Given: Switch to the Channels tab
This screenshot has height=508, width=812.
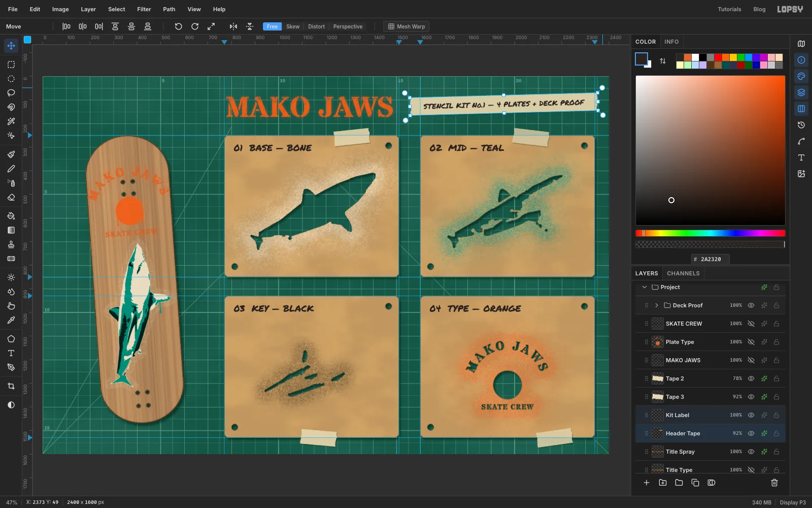Looking at the screenshot, I should pyautogui.click(x=683, y=273).
